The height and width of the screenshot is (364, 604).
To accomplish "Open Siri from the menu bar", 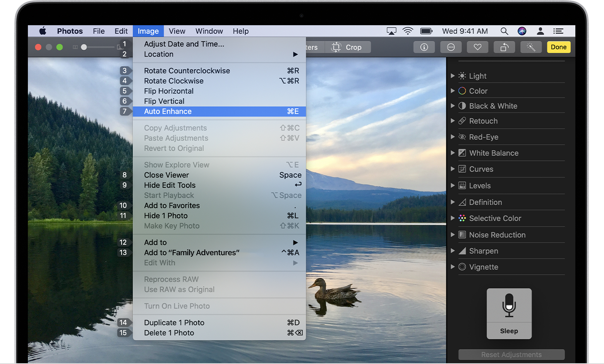I will click(522, 31).
